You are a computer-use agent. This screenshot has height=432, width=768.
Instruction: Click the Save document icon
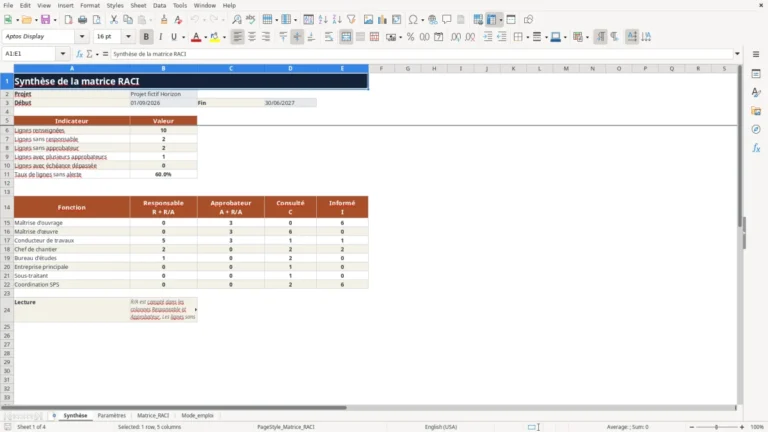point(46,20)
